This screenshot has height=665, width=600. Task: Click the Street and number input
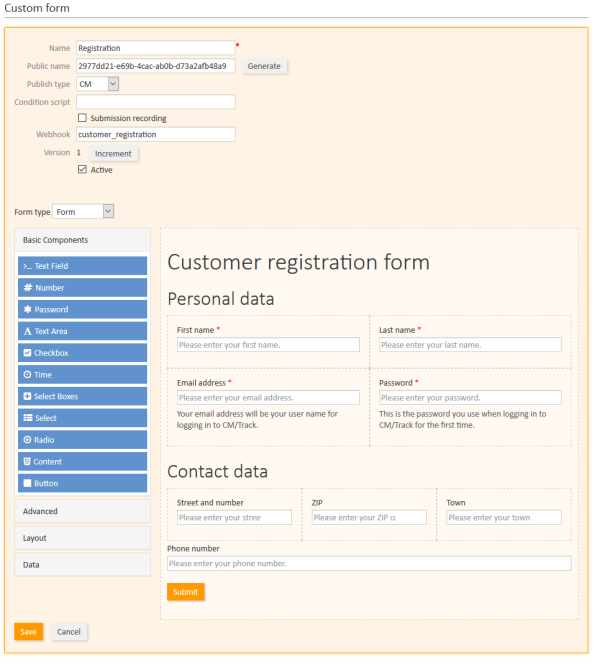(x=234, y=517)
